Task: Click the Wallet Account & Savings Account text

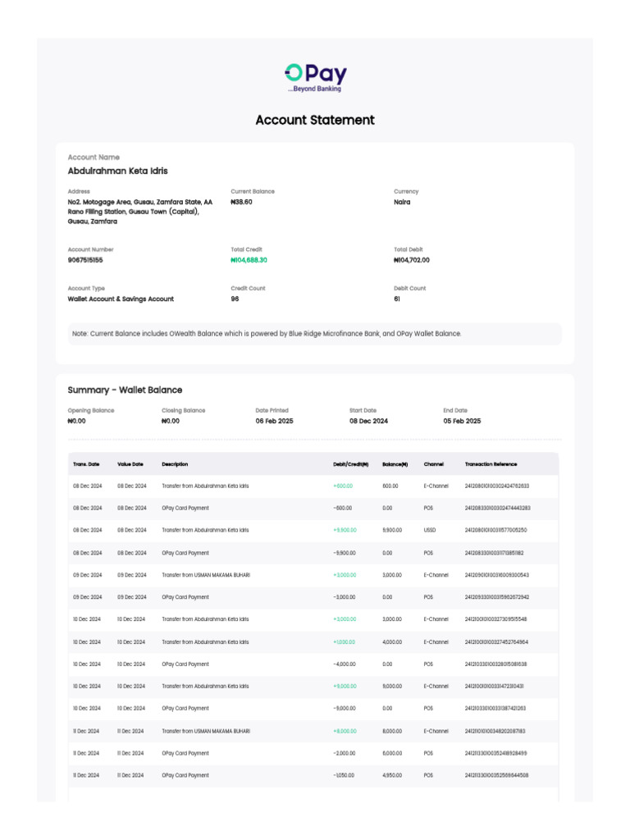Action: 121,299
